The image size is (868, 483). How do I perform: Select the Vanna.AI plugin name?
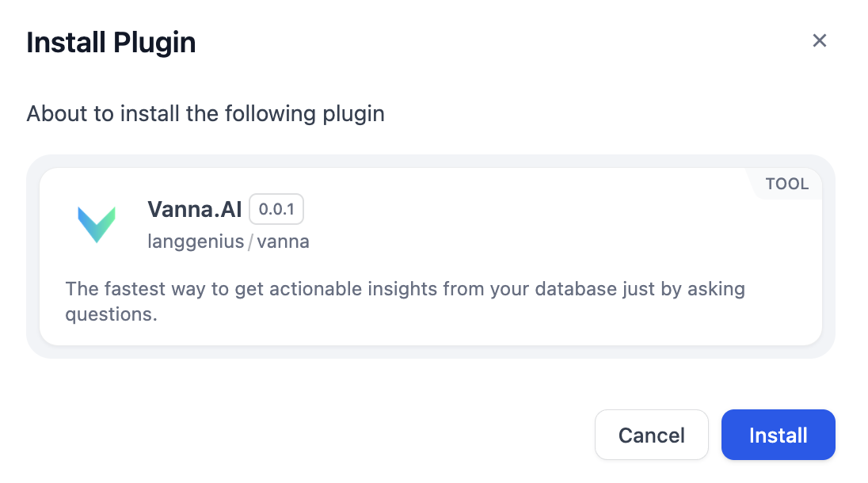click(194, 210)
